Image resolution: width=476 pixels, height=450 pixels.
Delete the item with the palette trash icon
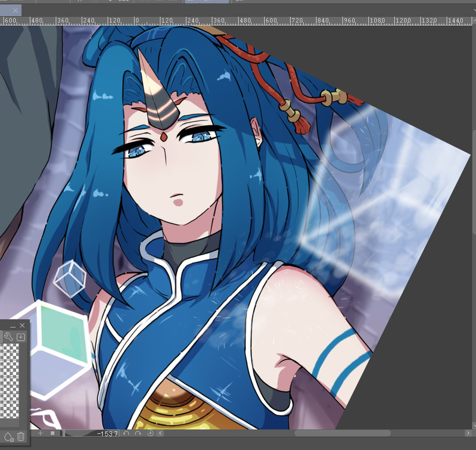click(x=21, y=437)
